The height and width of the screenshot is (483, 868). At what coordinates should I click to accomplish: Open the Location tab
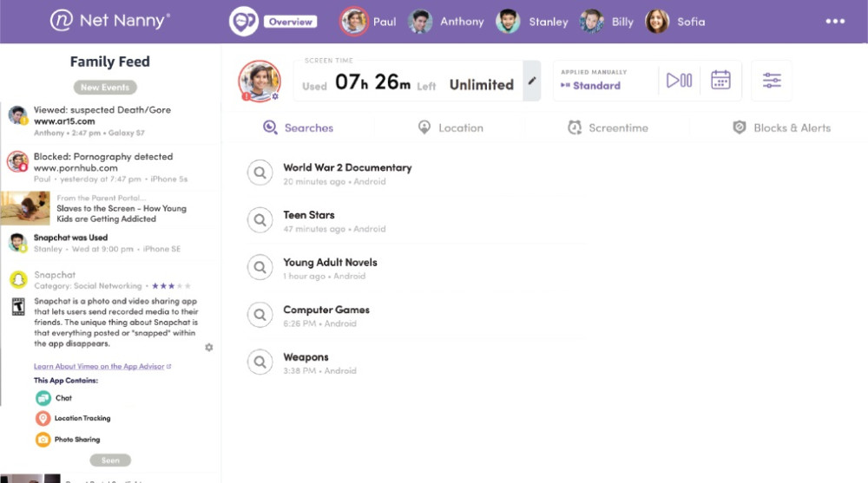[450, 127]
